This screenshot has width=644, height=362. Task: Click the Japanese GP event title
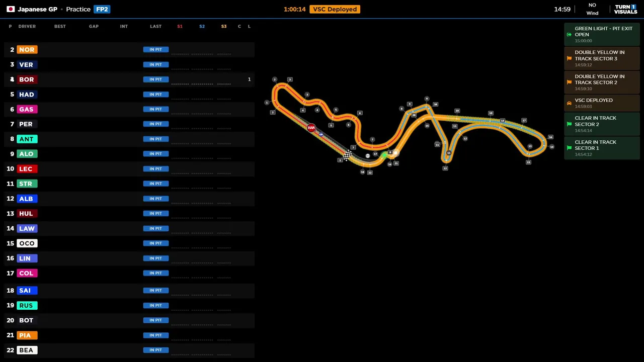(37, 9)
